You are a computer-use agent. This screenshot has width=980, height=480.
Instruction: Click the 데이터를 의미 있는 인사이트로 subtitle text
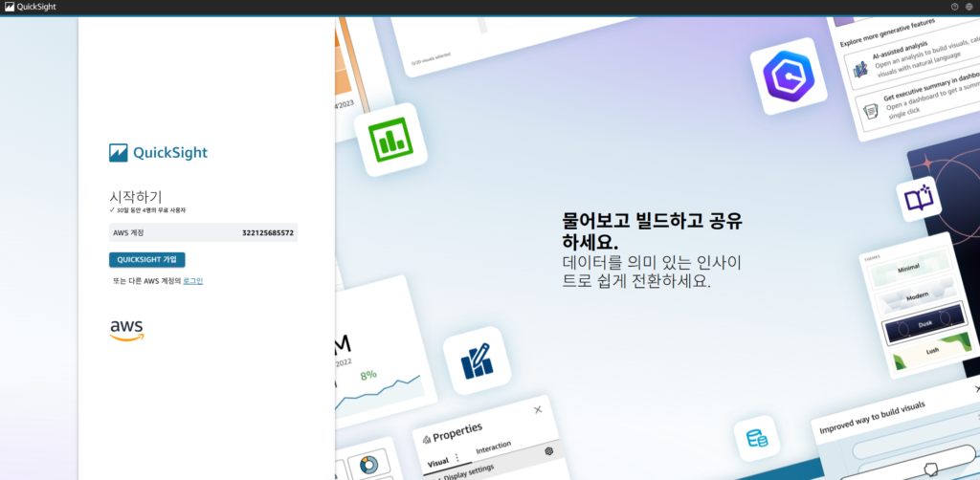[x=652, y=272]
